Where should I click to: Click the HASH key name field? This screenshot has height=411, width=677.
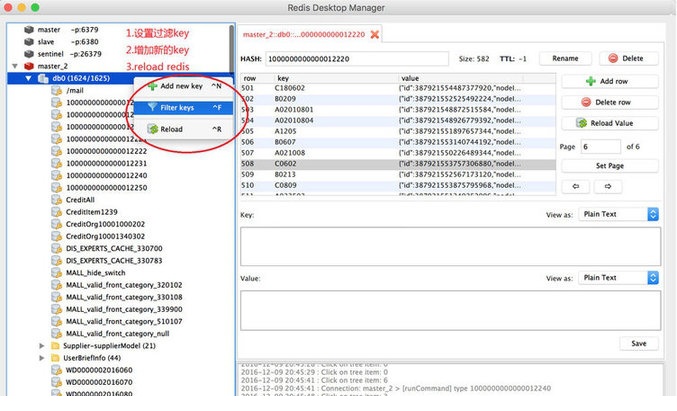coord(357,59)
